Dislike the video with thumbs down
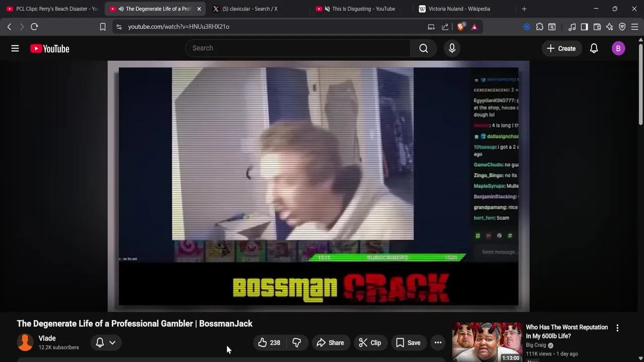The height and width of the screenshot is (362, 644). pos(297,343)
